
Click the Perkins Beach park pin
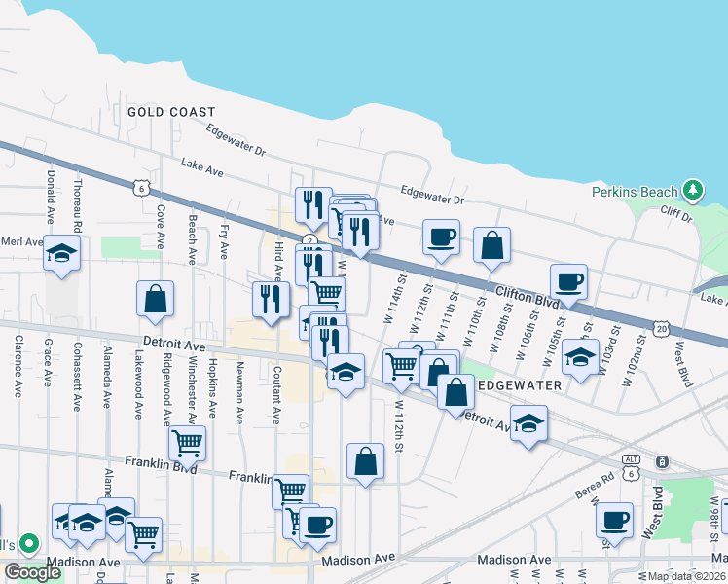(x=693, y=192)
